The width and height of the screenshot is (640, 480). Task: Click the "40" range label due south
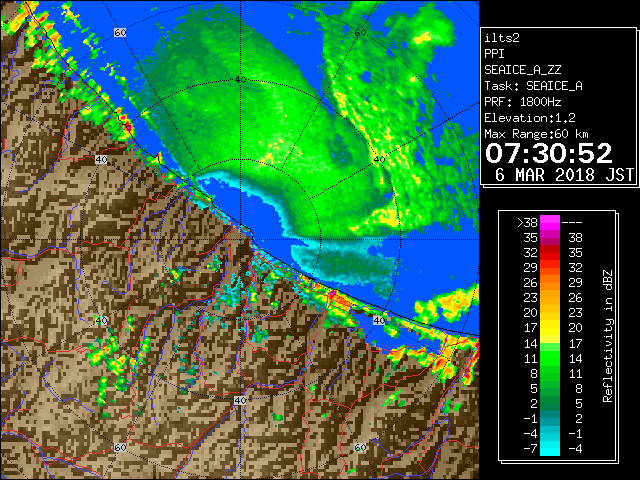point(240,400)
